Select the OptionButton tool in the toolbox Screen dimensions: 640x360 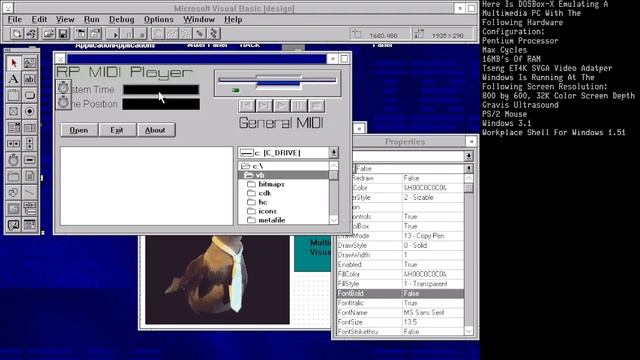coord(29,111)
